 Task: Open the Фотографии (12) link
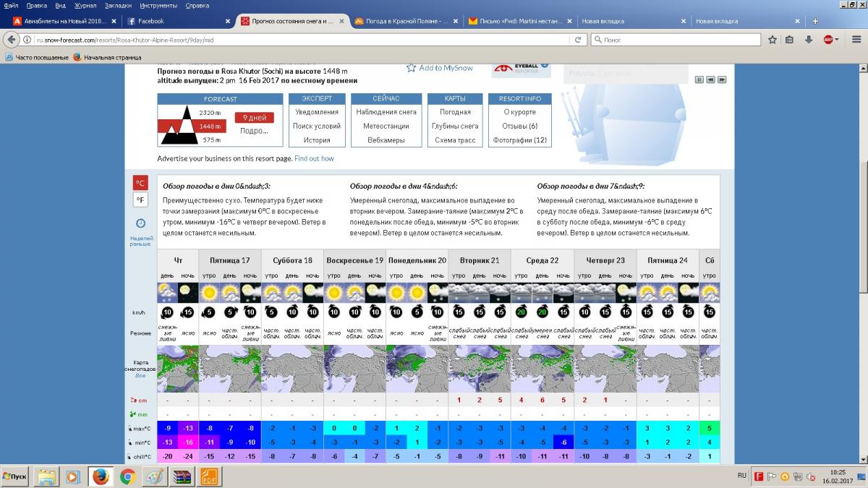[520, 140]
